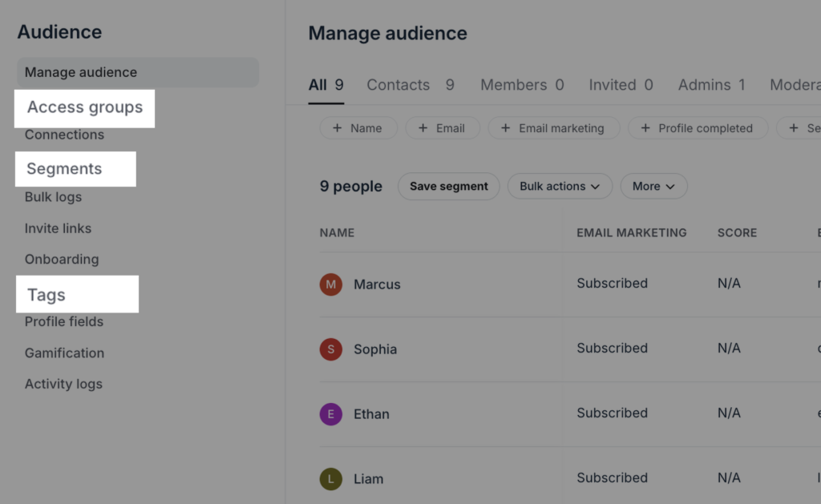This screenshot has height=504, width=821.
Task: Switch to Admins tab
Action: click(x=712, y=85)
